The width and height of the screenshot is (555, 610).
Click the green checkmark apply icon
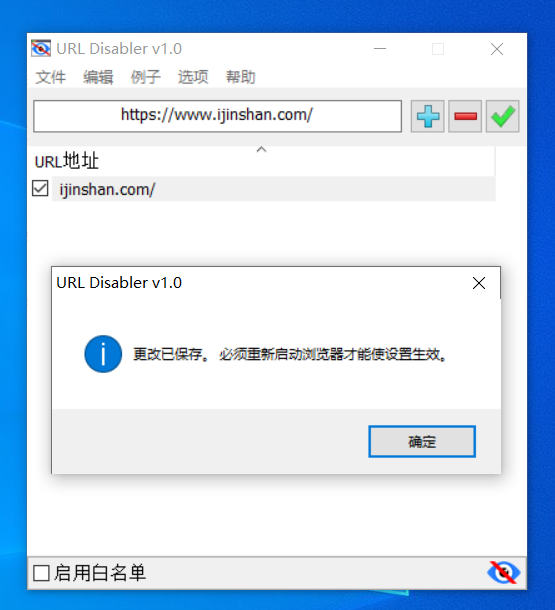click(502, 116)
